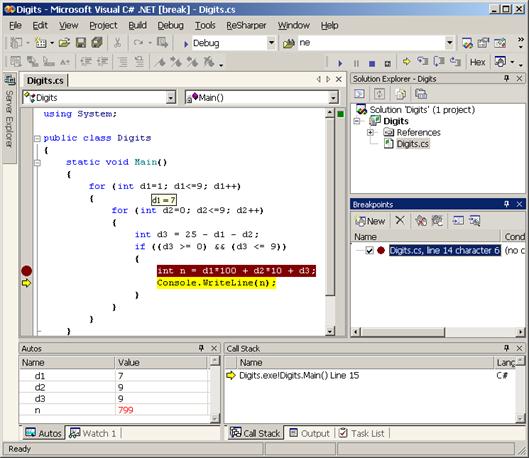This screenshot has height=458, width=529.
Task: Click the Toggle Bookmark toolbar icon
Action: (160, 62)
